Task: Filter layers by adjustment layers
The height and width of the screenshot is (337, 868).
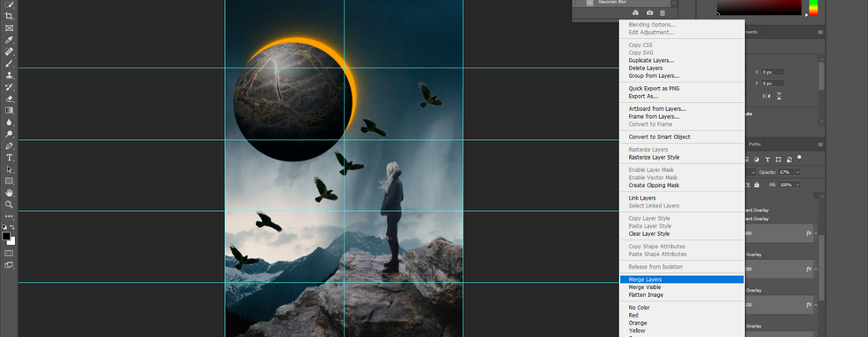Action: point(756,160)
